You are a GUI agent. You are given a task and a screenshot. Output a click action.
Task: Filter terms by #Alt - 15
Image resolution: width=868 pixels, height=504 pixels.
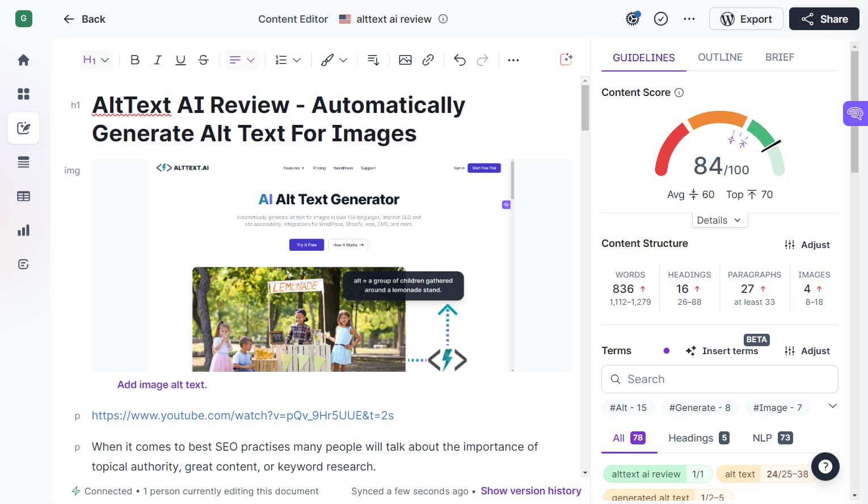[628, 408]
